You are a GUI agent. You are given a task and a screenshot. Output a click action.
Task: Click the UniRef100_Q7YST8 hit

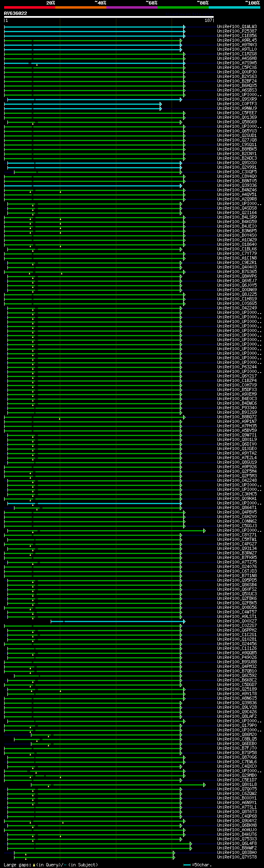point(237,857)
